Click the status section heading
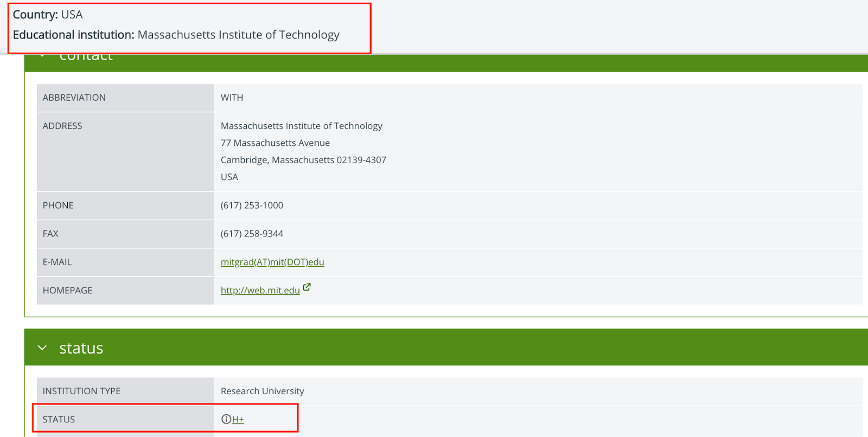The width and height of the screenshot is (868, 437). click(81, 348)
